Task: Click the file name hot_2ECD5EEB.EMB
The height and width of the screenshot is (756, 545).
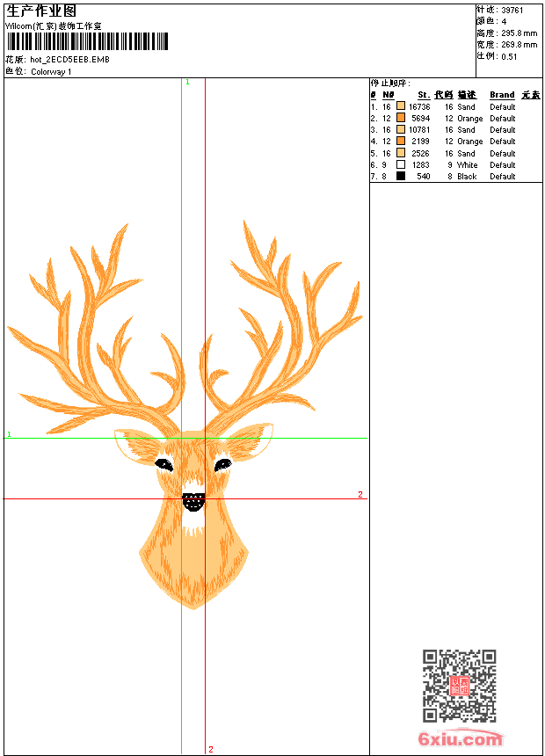Action: point(70,60)
